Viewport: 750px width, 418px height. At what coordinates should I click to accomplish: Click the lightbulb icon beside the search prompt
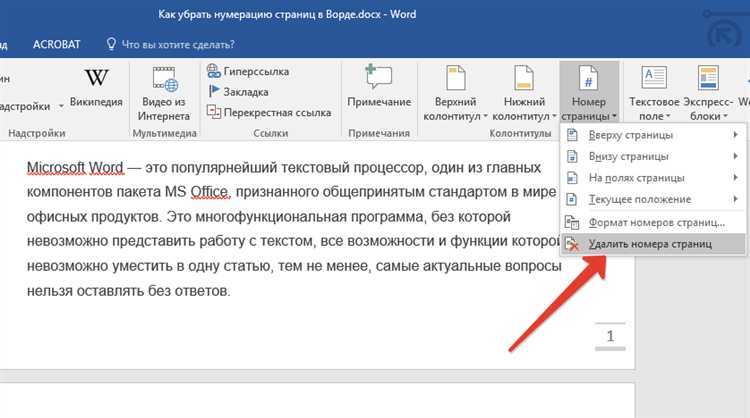coord(111,44)
